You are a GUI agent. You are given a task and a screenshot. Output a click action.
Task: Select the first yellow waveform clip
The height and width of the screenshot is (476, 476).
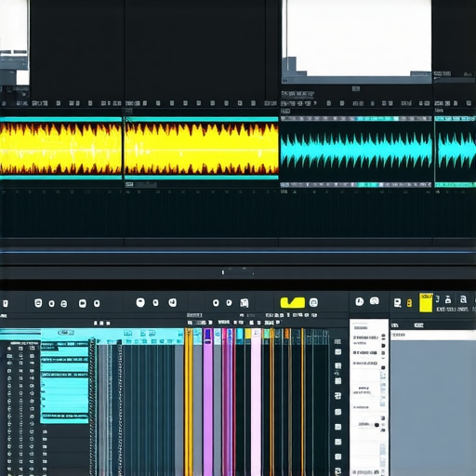pyautogui.click(x=60, y=148)
